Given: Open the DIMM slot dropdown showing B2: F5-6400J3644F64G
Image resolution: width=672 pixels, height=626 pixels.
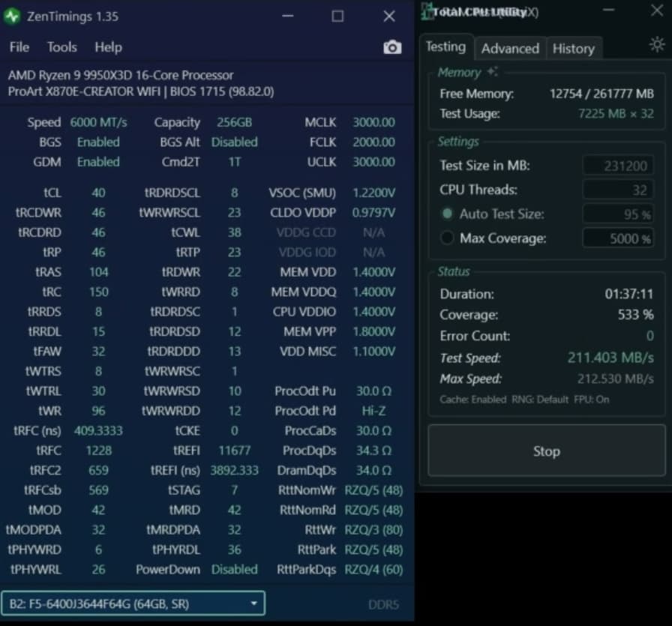Looking at the screenshot, I should click(133, 604).
